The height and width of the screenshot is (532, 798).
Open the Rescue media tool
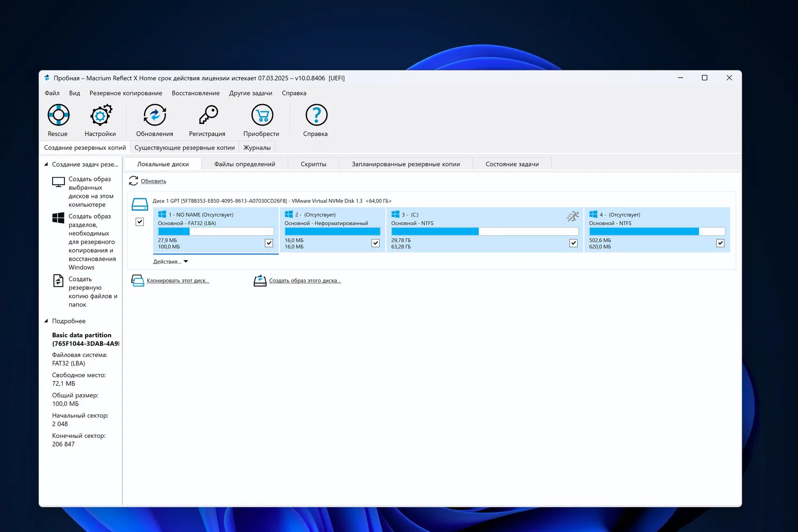[x=58, y=115]
